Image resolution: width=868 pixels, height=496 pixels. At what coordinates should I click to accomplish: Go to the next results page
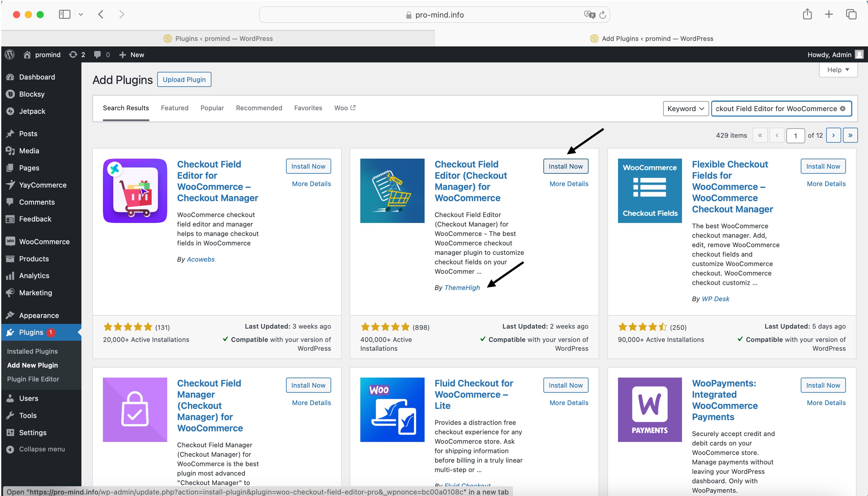833,135
